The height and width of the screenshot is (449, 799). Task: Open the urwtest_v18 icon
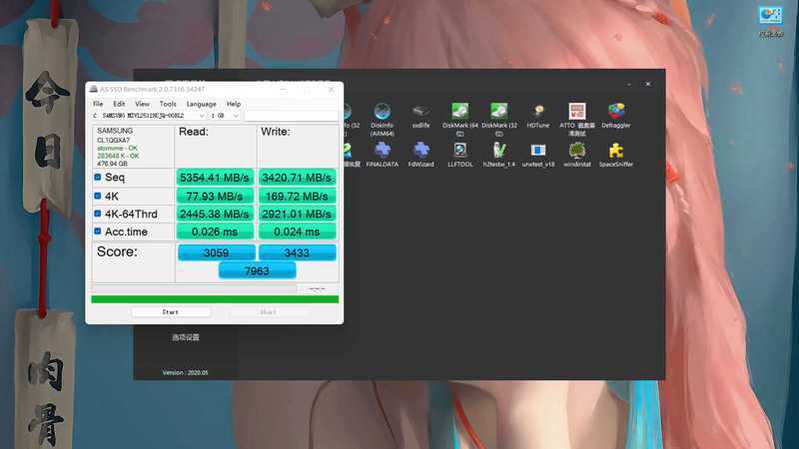coord(538,150)
